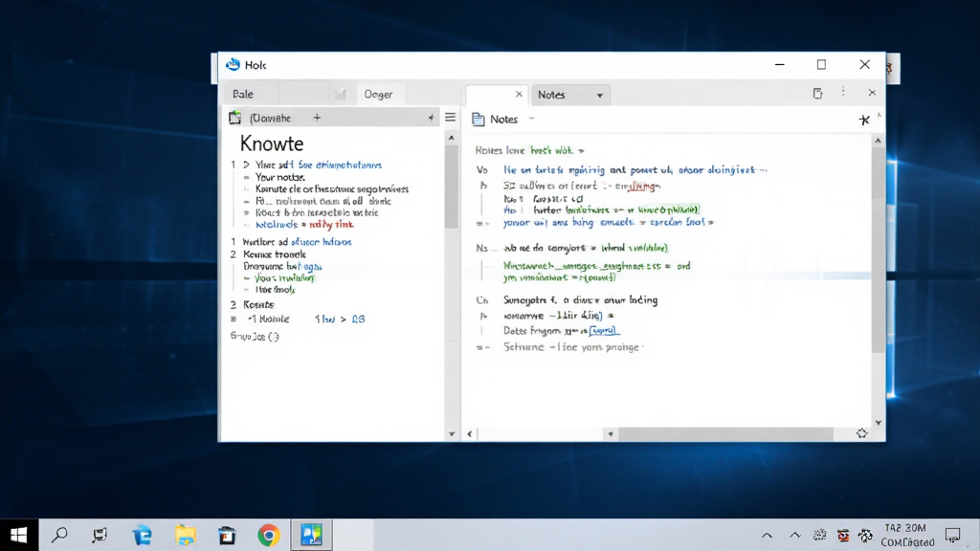Click the pin icon in left panel header
The width and height of the screenshot is (980, 551).
[x=431, y=118]
